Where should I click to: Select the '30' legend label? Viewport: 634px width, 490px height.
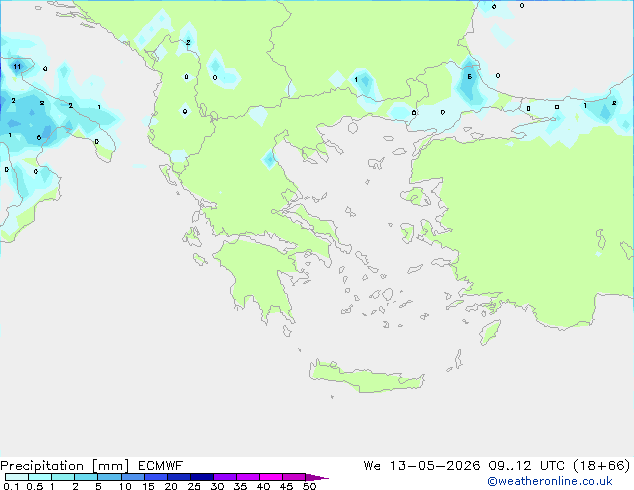pyautogui.click(x=217, y=486)
